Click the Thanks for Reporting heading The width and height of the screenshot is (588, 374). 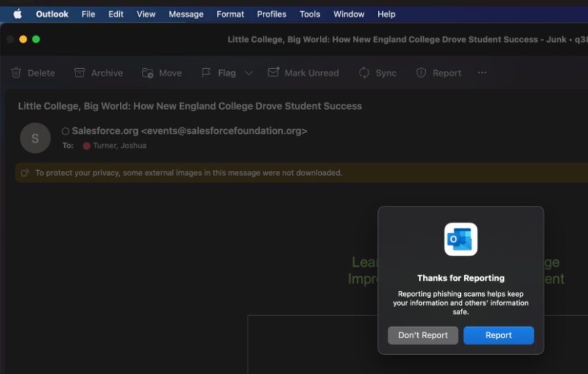(461, 278)
